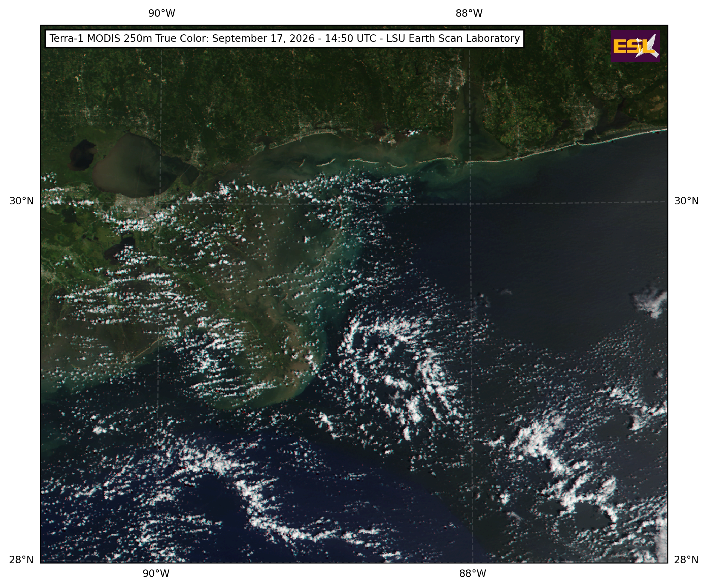Click the left 28°N latitude label
Viewport: 708px width, 588px height.
(22, 560)
